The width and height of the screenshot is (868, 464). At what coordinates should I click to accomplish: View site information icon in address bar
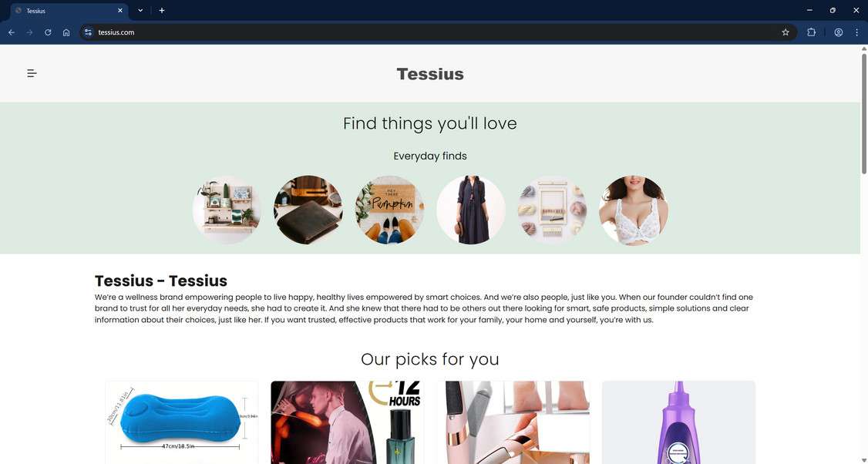(x=88, y=32)
